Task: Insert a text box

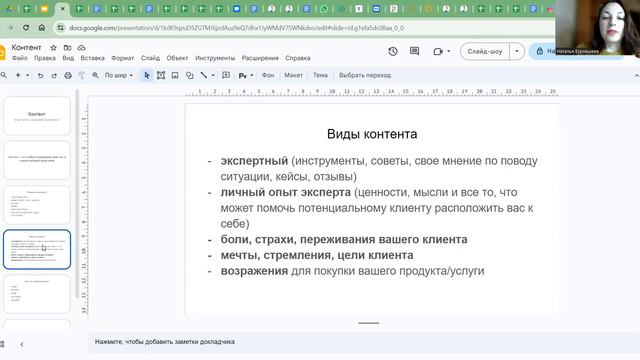Action: click(161, 76)
